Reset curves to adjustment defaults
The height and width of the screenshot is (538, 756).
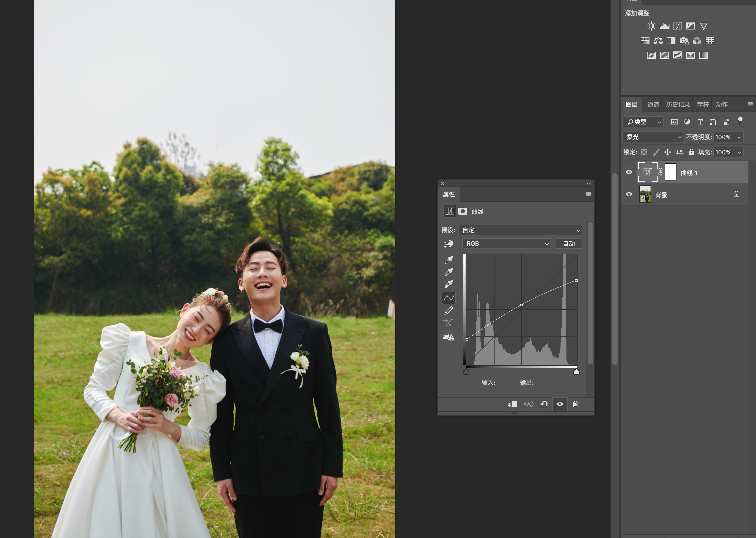point(544,404)
